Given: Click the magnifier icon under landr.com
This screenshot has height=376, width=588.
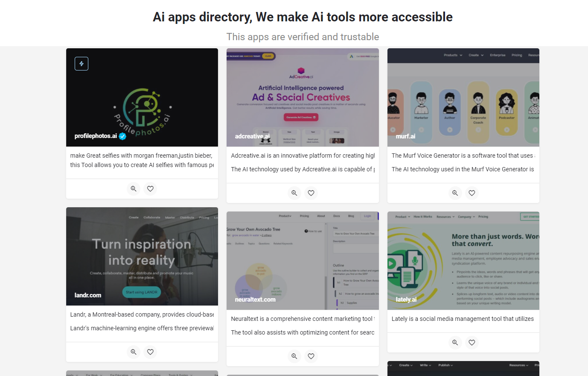Looking at the screenshot, I should [134, 352].
